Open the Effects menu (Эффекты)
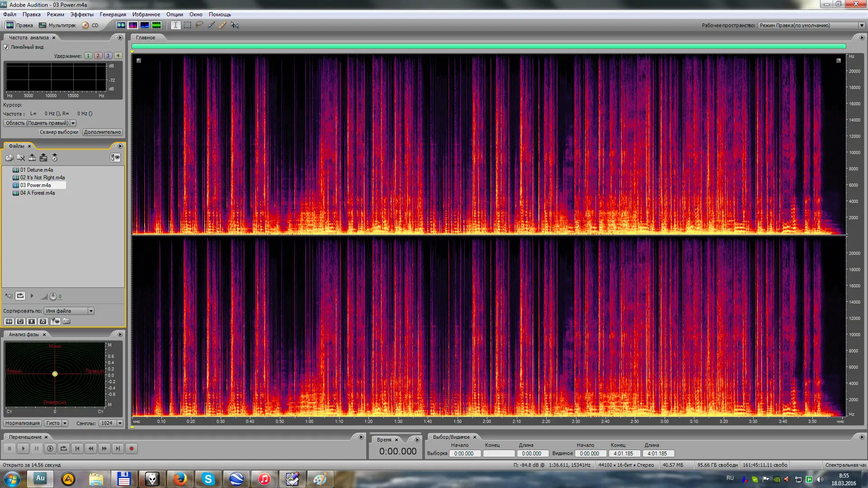 tap(82, 14)
